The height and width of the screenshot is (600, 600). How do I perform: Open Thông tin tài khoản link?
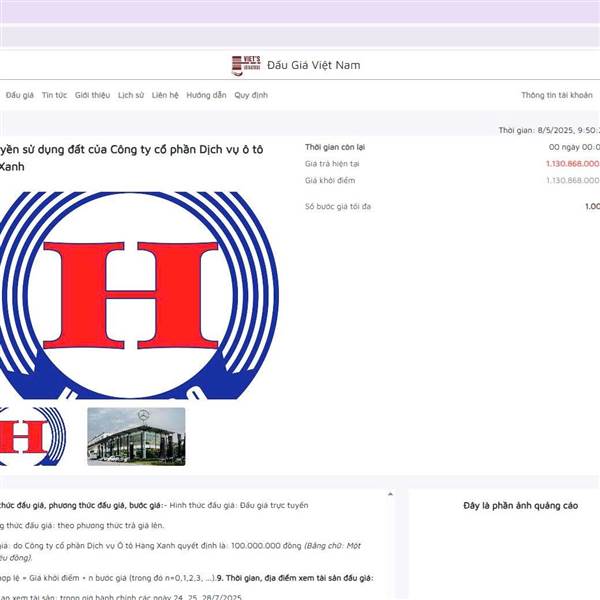click(x=557, y=95)
